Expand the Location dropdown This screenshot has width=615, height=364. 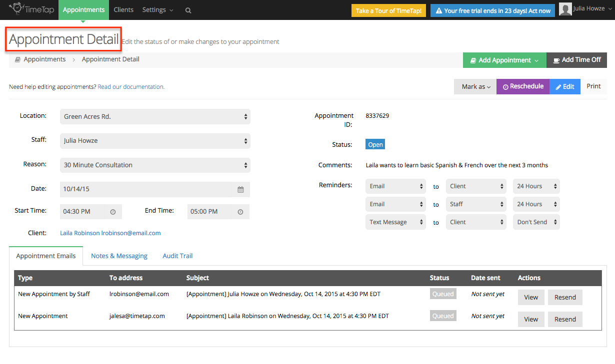click(x=155, y=116)
